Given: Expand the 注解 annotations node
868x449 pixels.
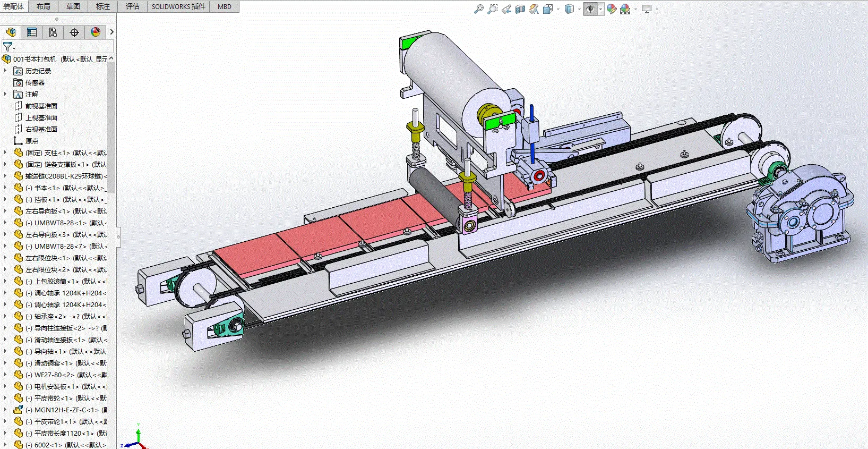Looking at the screenshot, I should click(5, 94).
